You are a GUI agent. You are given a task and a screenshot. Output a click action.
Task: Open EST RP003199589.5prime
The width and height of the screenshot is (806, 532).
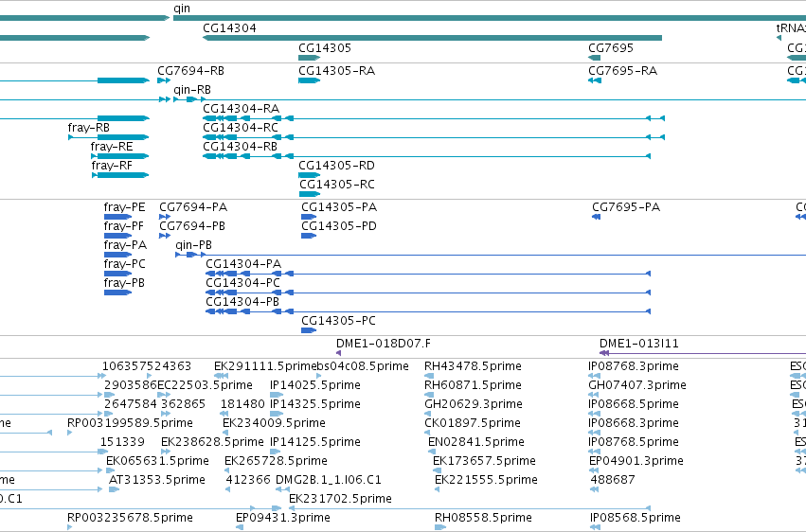click(130, 424)
